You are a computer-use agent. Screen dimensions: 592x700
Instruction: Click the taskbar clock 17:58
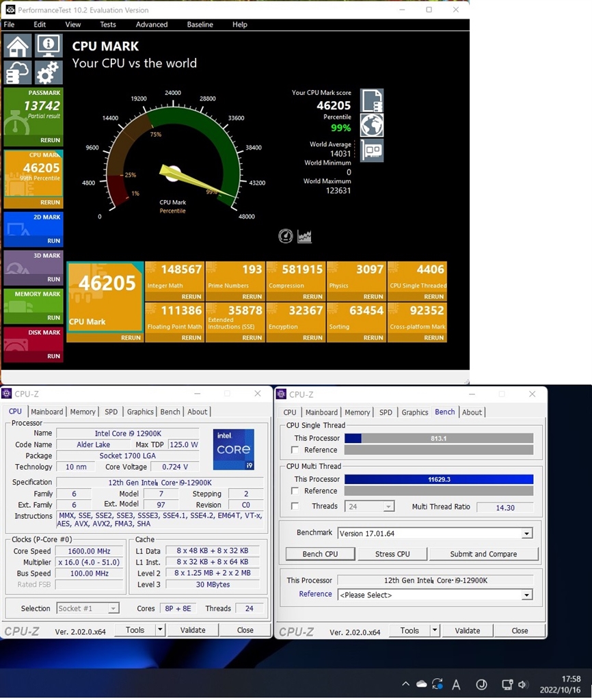[x=571, y=679]
